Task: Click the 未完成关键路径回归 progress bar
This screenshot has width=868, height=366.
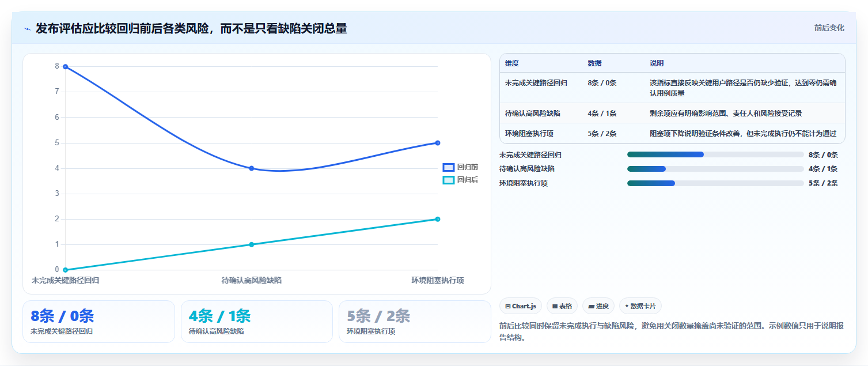Action: click(715, 154)
